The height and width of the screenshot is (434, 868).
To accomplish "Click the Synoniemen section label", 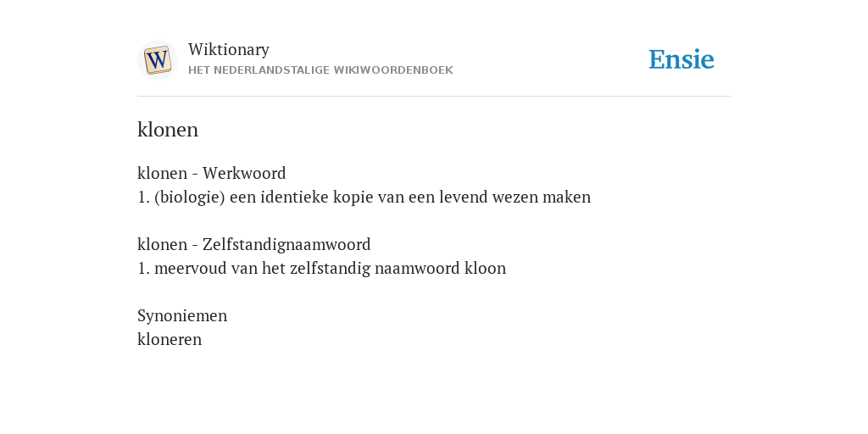I will [182, 315].
